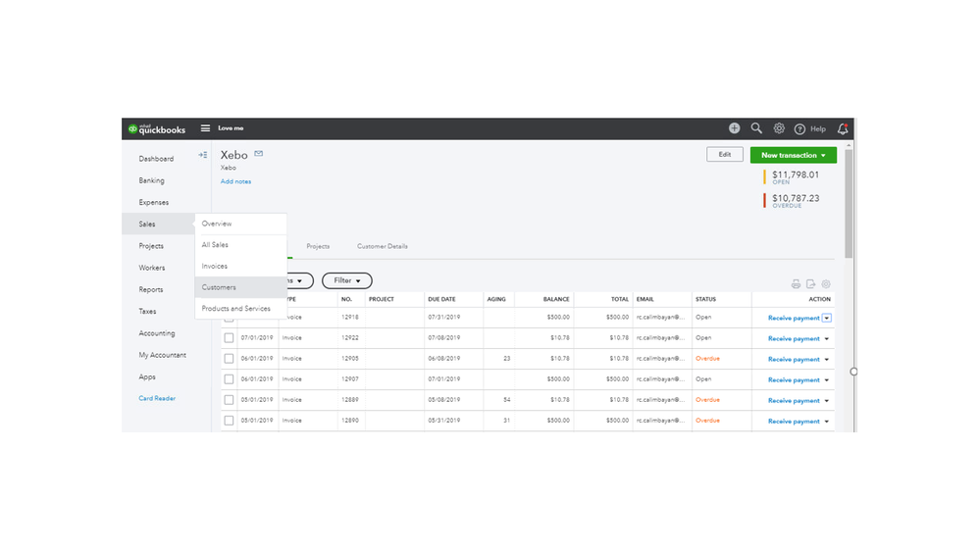This screenshot has width=980, height=551.
Task: Check the box for invoice 12922
Action: click(229, 338)
